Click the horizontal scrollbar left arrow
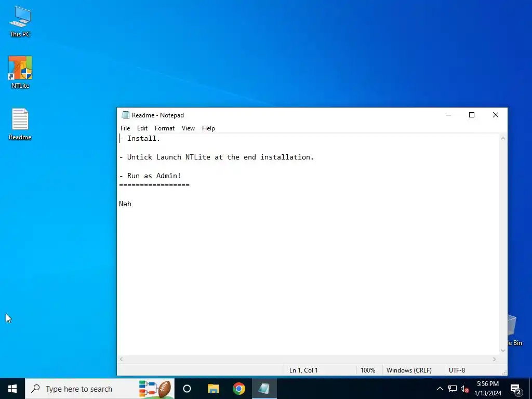The image size is (532, 399). click(x=122, y=359)
